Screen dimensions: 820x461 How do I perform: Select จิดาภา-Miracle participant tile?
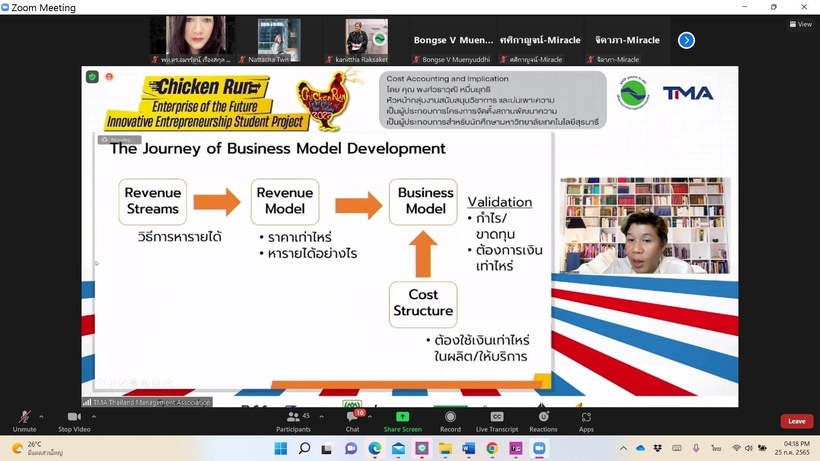(x=627, y=40)
